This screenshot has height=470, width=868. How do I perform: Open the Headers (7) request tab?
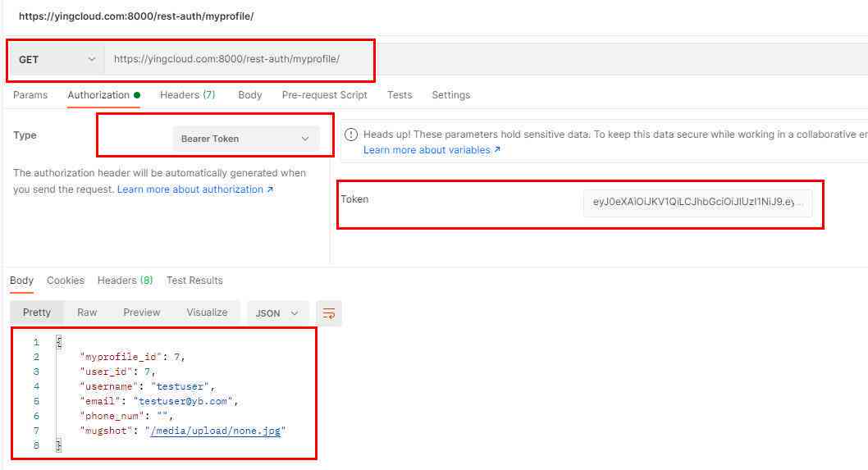188,94
